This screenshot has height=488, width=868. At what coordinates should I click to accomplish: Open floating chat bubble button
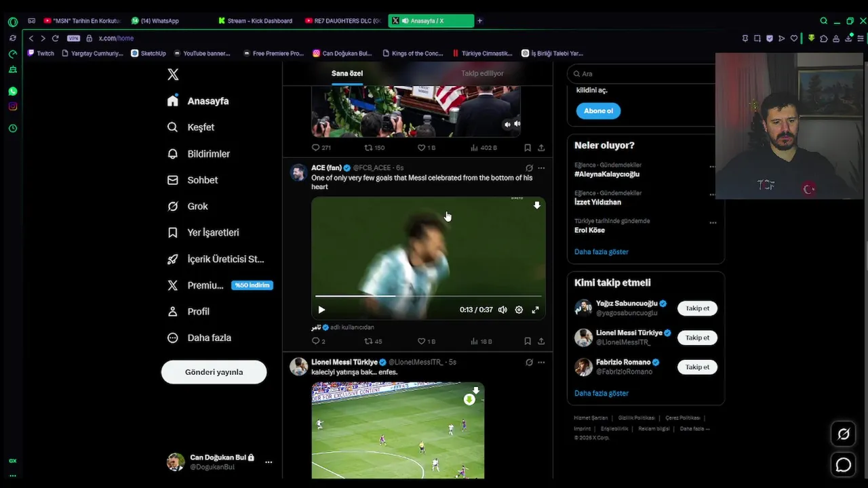pos(844,465)
